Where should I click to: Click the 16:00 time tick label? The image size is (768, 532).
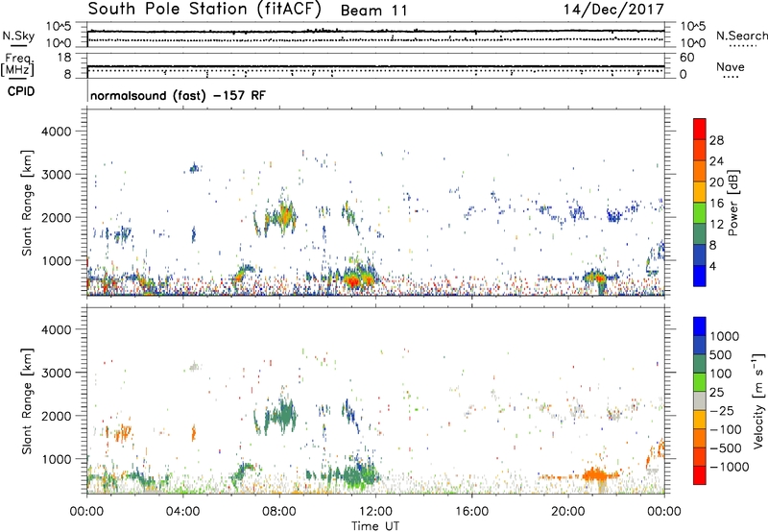(471, 512)
